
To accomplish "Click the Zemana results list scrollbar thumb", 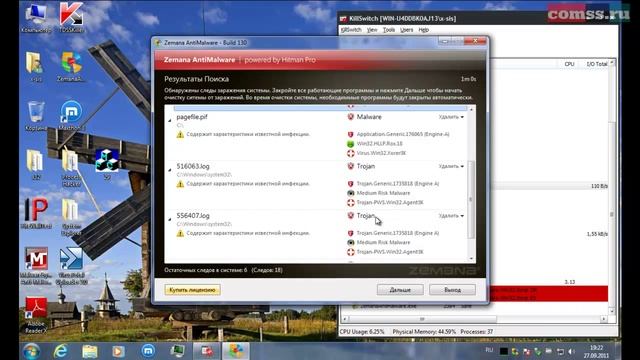I will pyautogui.click(x=471, y=199).
